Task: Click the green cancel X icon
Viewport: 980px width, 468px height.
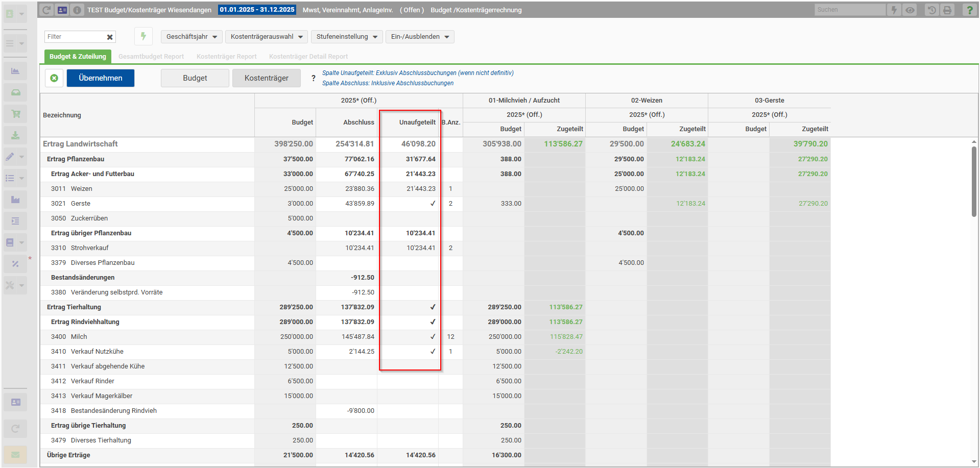Action: (54, 78)
